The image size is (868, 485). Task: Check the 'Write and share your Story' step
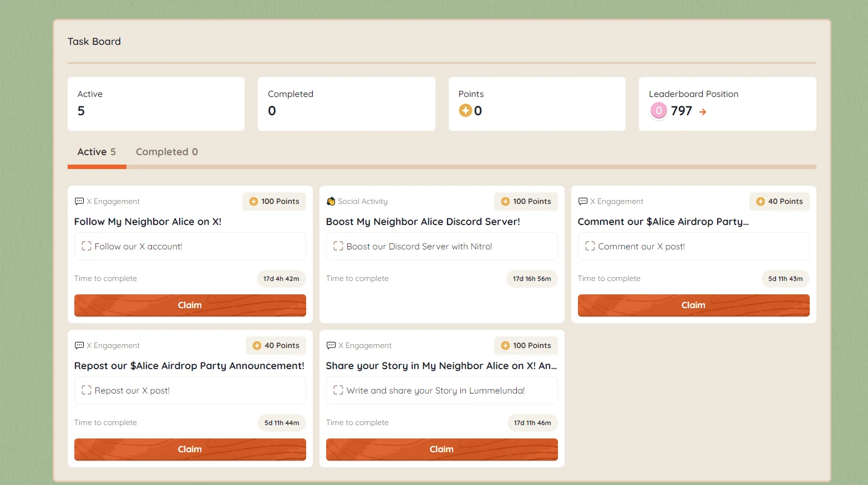[338, 390]
